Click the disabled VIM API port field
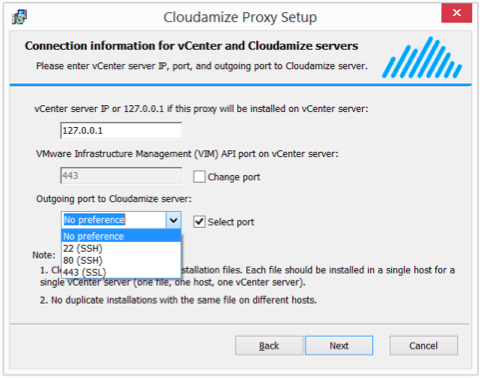The width and height of the screenshot is (480, 378). tap(121, 175)
